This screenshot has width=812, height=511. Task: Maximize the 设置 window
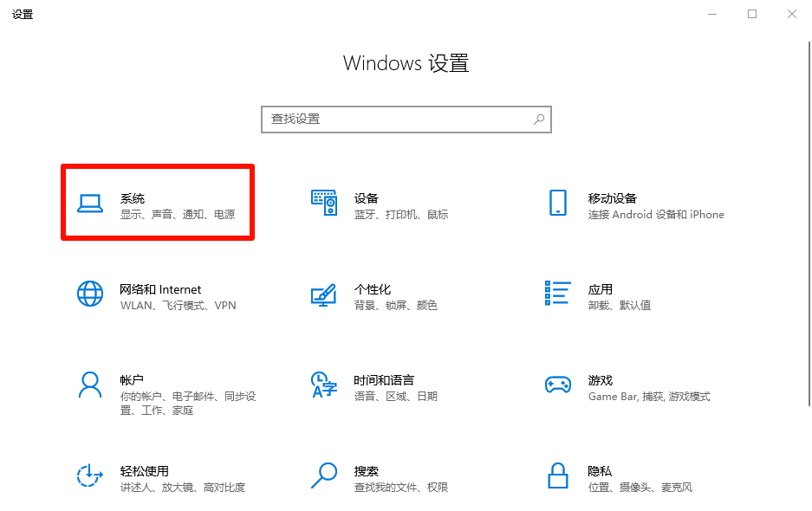752,14
